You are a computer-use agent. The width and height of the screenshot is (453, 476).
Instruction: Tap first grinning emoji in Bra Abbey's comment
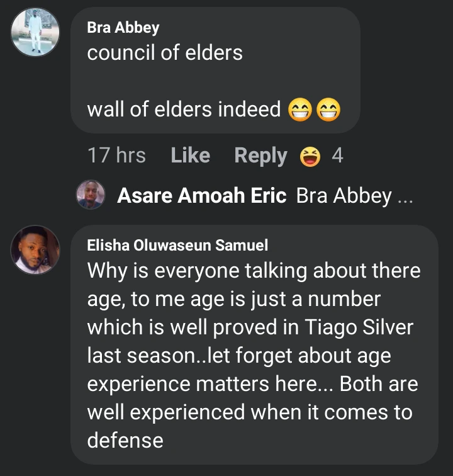pyautogui.click(x=300, y=111)
